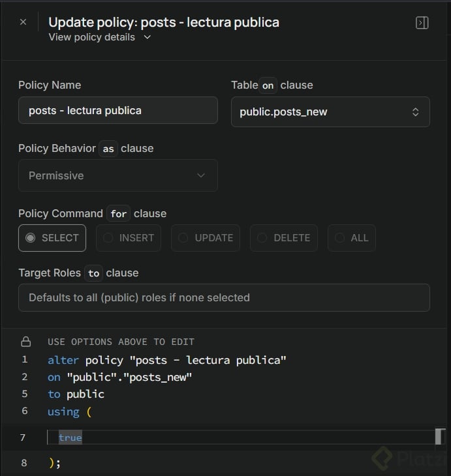Select the SELECT policy command
The image size is (451, 476).
pos(52,238)
